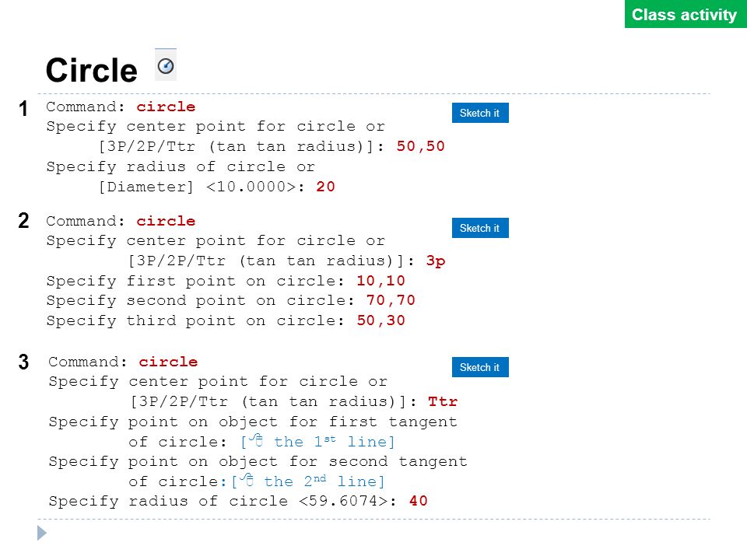Click the blue triangle arrow at bottom left
Screen dimensions: 747x560
click(42, 533)
